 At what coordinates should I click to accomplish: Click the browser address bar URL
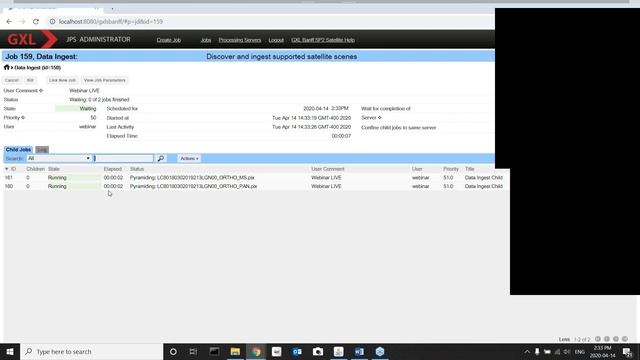[111, 22]
